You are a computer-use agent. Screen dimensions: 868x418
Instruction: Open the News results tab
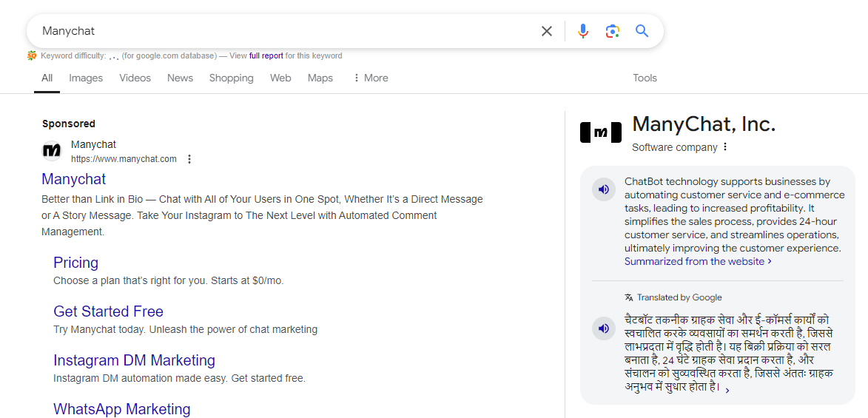pos(180,78)
